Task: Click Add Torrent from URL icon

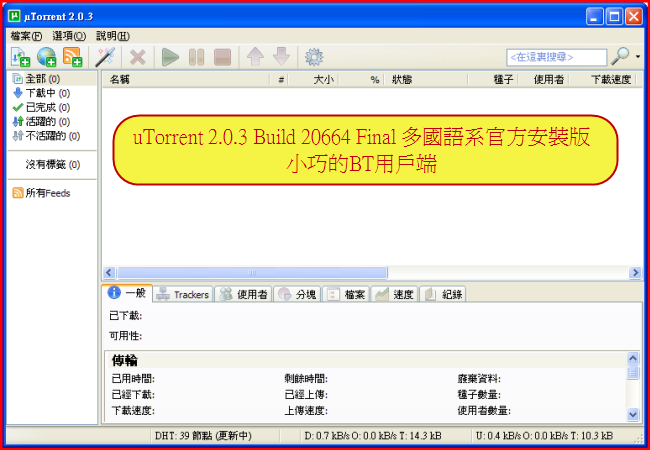Action: (46, 57)
